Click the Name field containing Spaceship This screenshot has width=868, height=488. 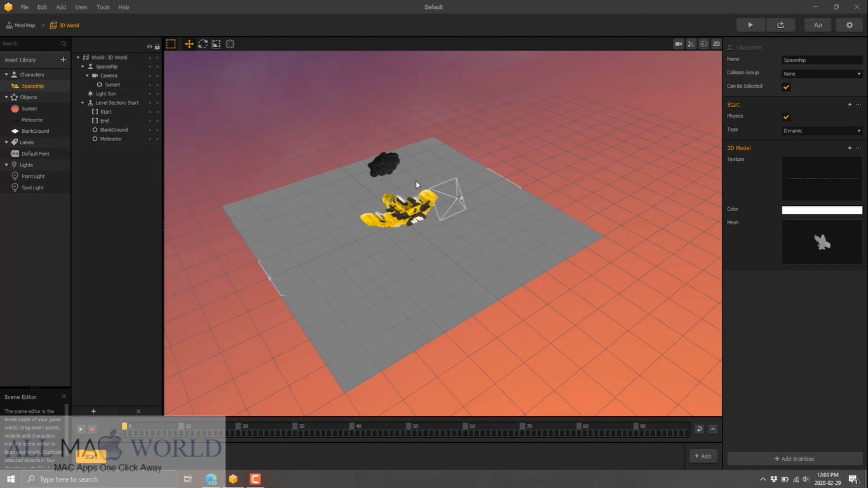822,60
